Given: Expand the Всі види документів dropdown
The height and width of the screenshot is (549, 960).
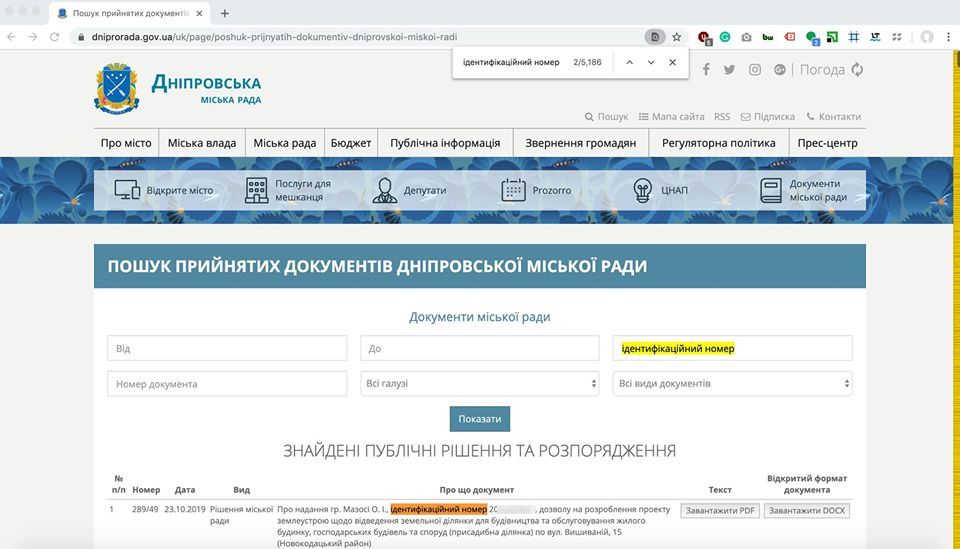Looking at the screenshot, I should tap(732, 384).
